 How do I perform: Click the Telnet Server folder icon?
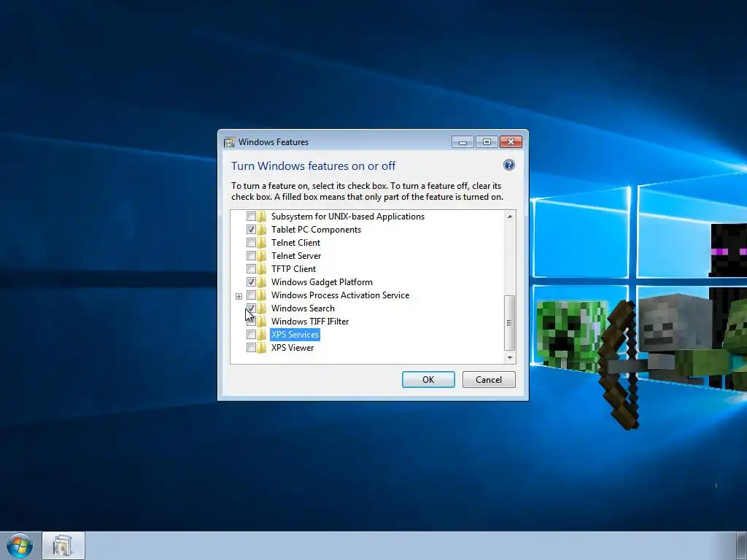click(262, 256)
